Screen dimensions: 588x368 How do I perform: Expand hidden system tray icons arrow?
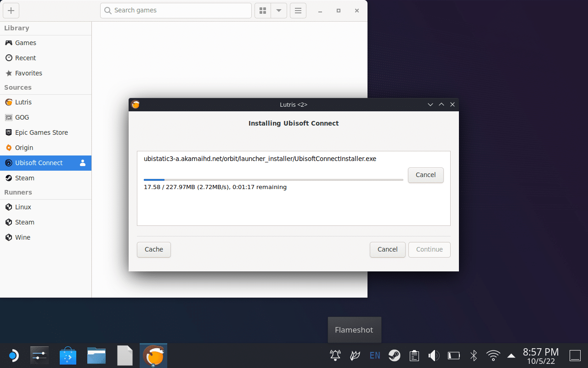tap(511, 355)
